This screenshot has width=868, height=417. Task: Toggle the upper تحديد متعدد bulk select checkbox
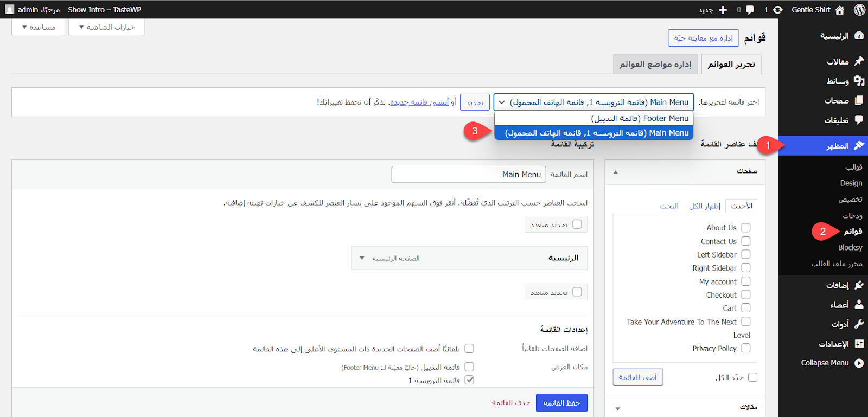pyautogui.click(x=577, y=224)
